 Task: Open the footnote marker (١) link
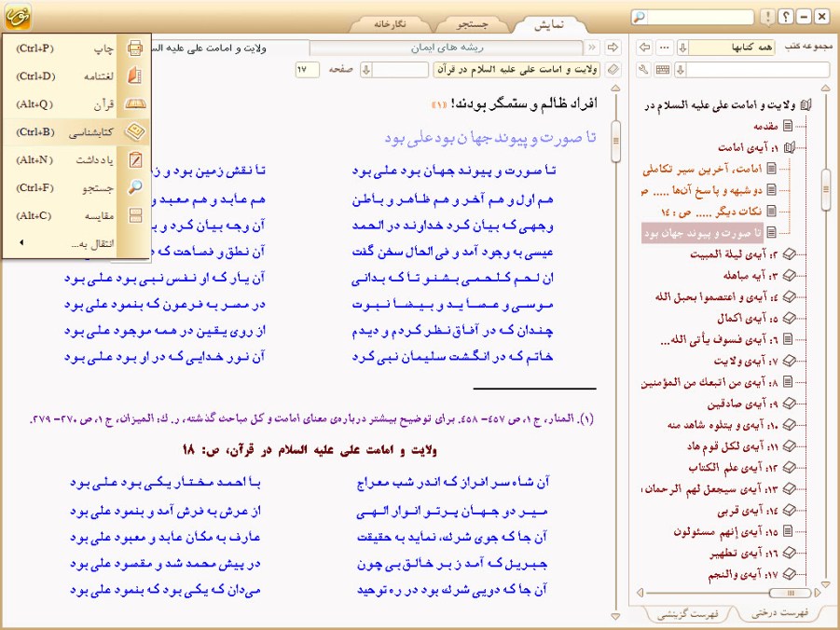[439, 104]
